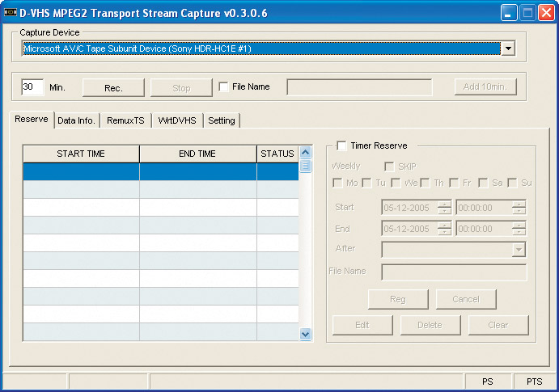The image size is (559, 392).
Task: Maximize the capture window
Action: (x=527, y=13)
